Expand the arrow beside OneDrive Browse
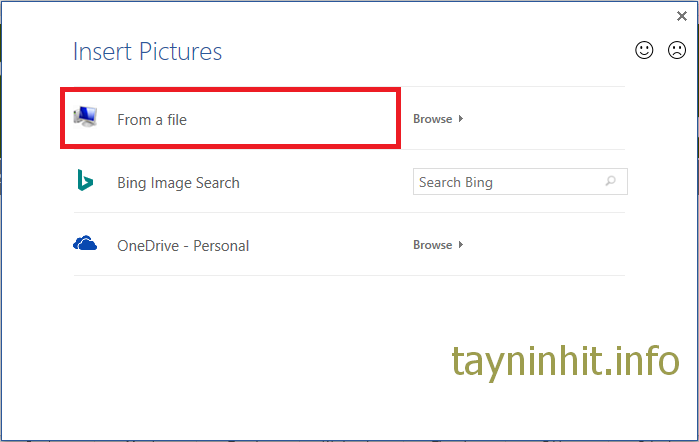699x442 pixels. pos(461,245)
